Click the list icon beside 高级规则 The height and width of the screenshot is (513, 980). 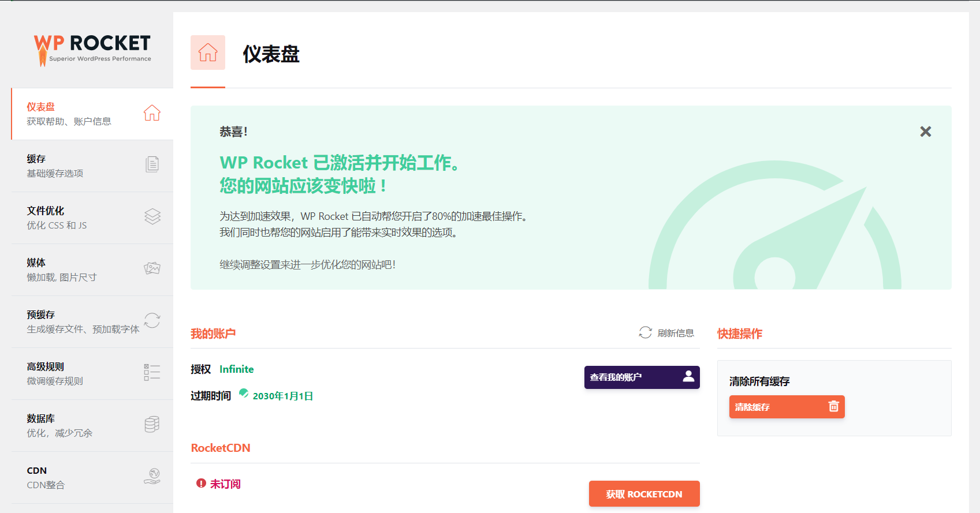[x=152, y=372]
